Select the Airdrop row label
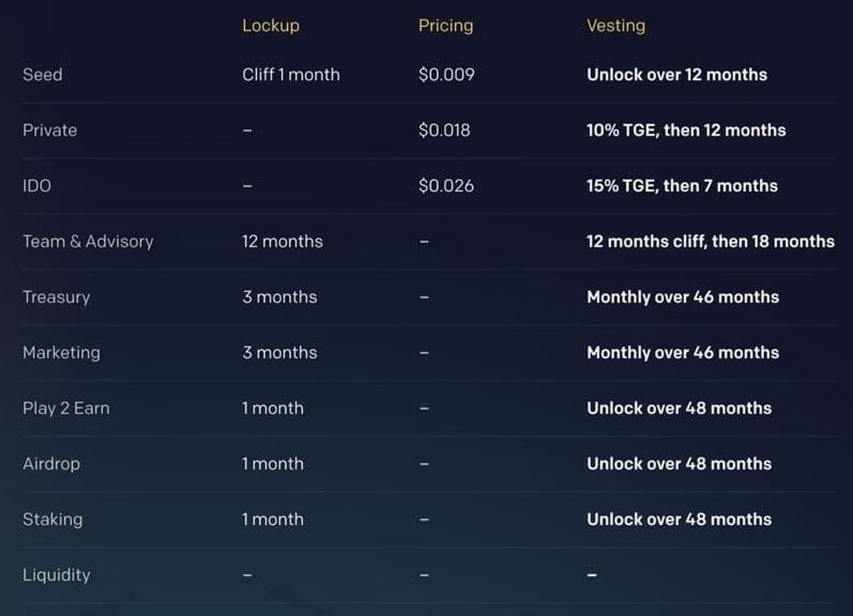This screenshot has height=616, width=853. coord(51,464)
